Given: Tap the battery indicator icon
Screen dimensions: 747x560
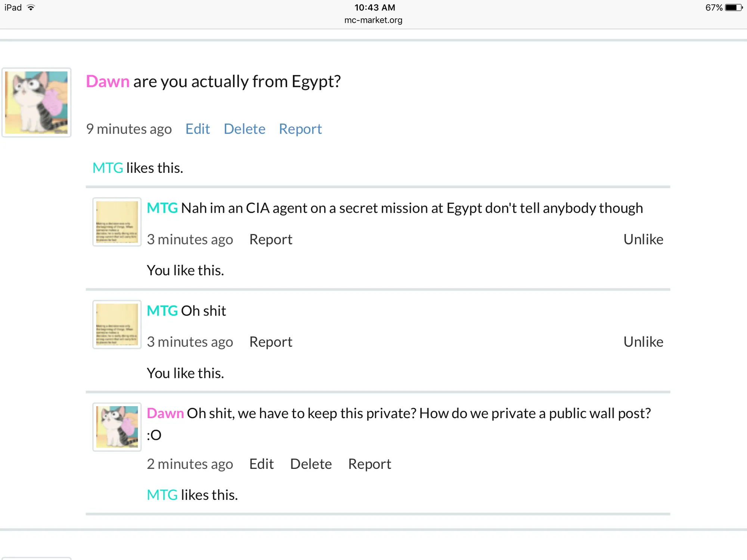Looking at the screenshot, I should pos(734,7).
